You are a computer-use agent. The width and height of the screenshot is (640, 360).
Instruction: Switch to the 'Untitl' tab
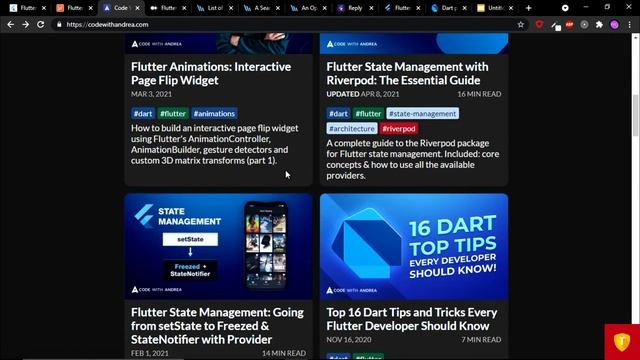pos(494,8)
